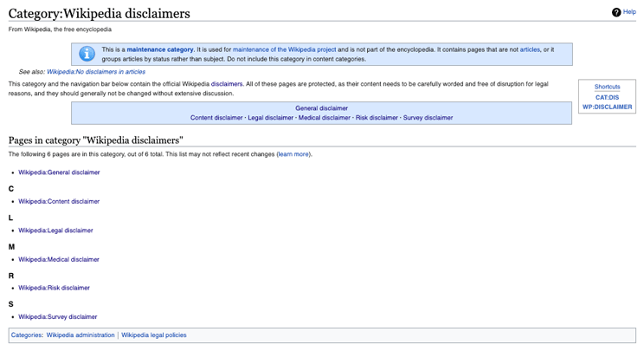
Task: Open 'Medical disclaimer' in navigation bar
Action: [325, 118]
